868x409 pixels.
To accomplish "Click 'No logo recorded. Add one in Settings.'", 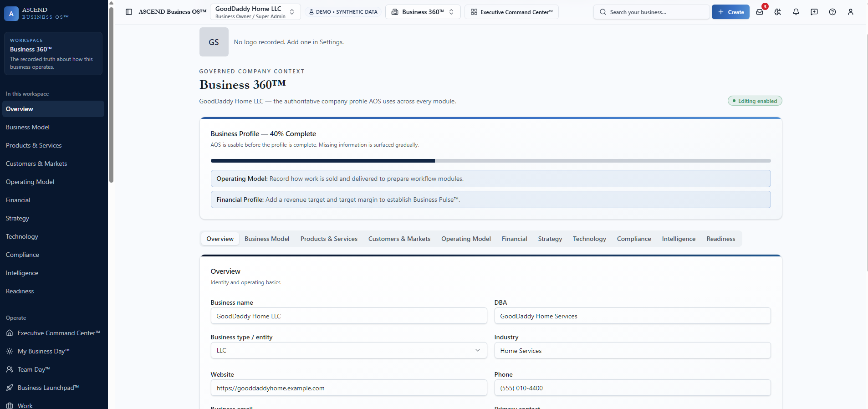I will tap(289, 42).
